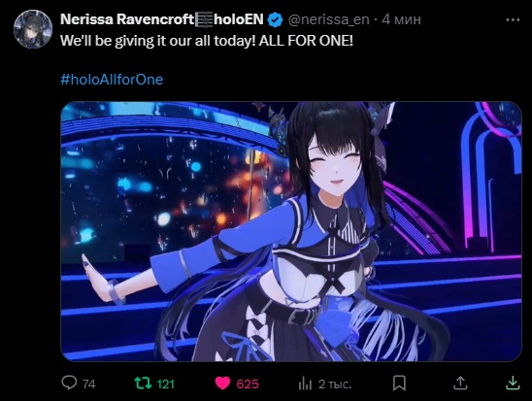Click the reply speech bubble icon
This screenshot has height=401, width=532.
pyautogui.click(x=69, y=383)
